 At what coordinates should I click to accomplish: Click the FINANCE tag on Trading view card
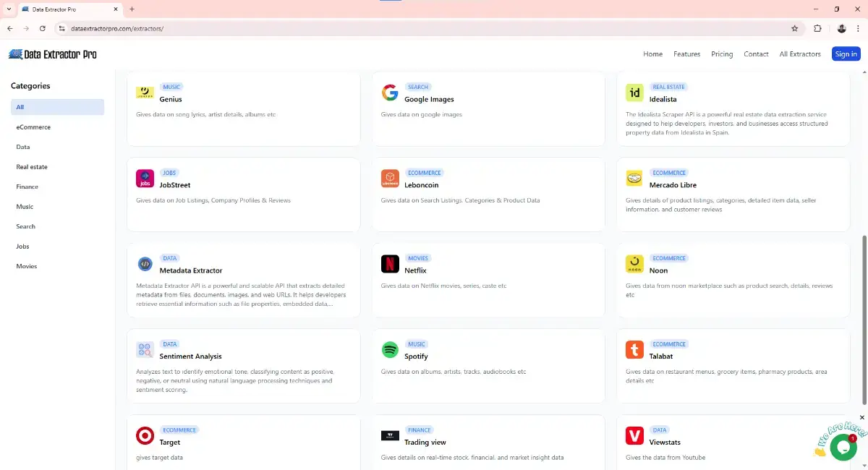click(419, 430)
